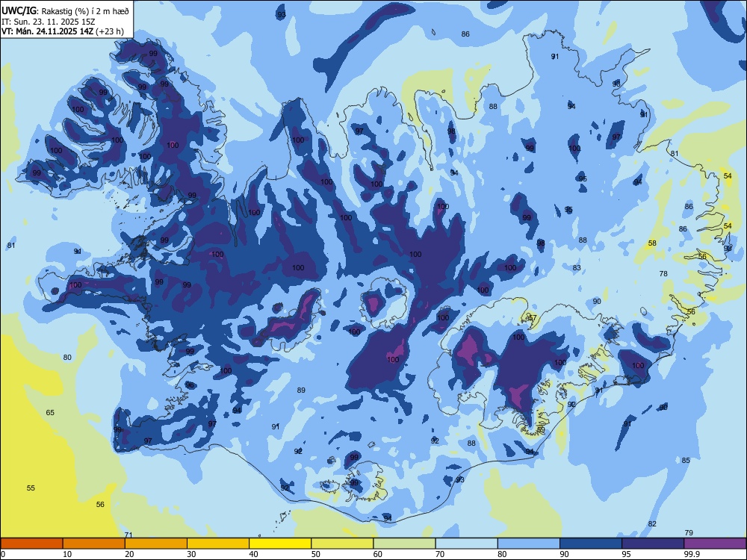Click the pale green 60–70 legend swatch
747x560 pixels.
(404, 544)
